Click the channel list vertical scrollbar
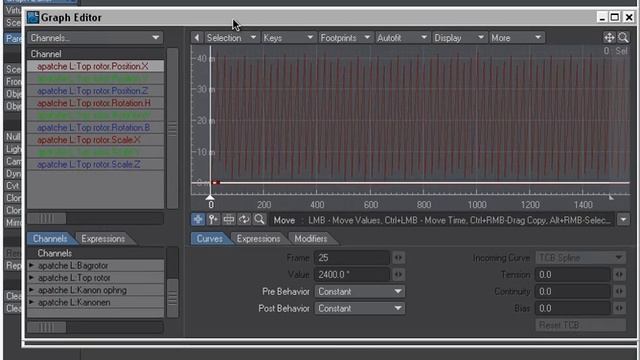640x360 pixels. click(x=172, y=128)
